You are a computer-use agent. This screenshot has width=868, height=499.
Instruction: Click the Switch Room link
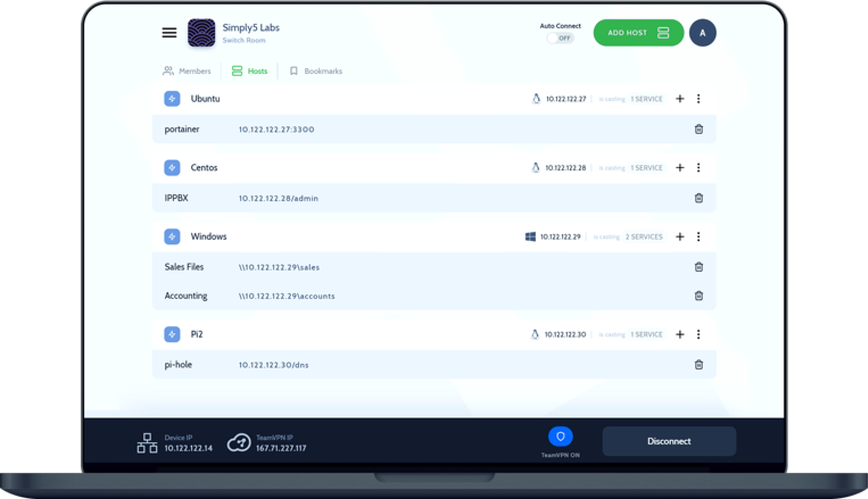(244, 40)
